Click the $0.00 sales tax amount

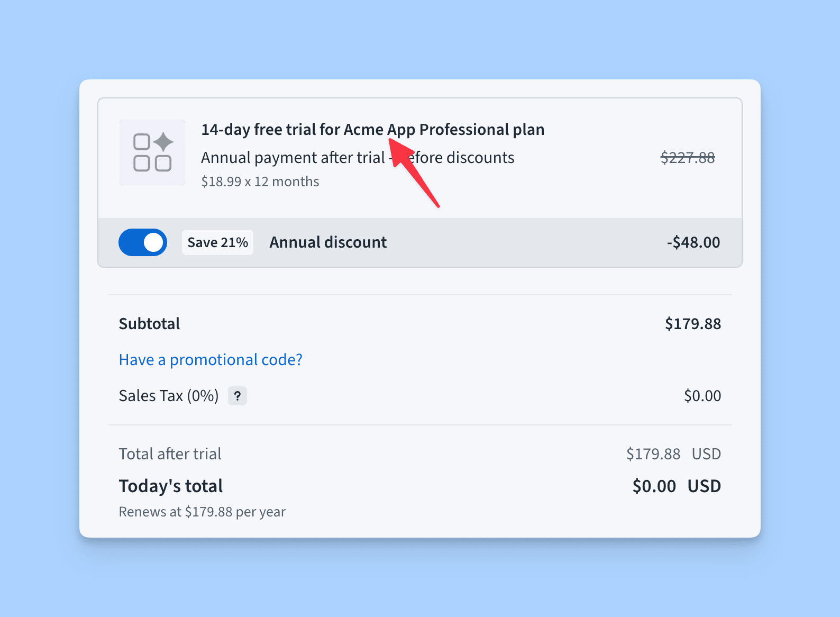(x=702, y=396)
